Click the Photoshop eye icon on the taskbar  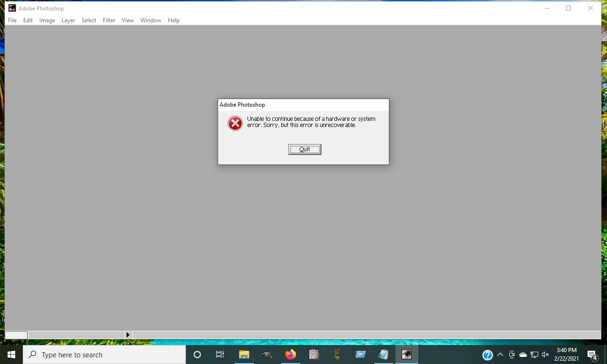click(406, 355)
